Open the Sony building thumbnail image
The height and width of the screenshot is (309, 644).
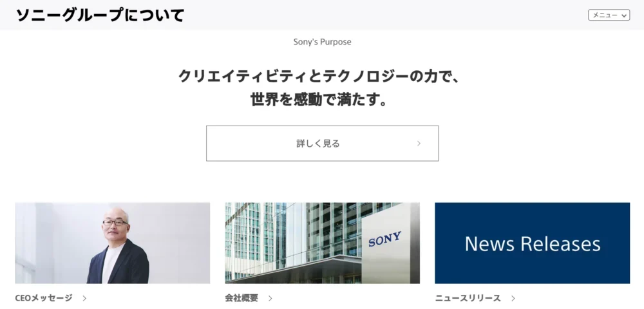[322, 243]
